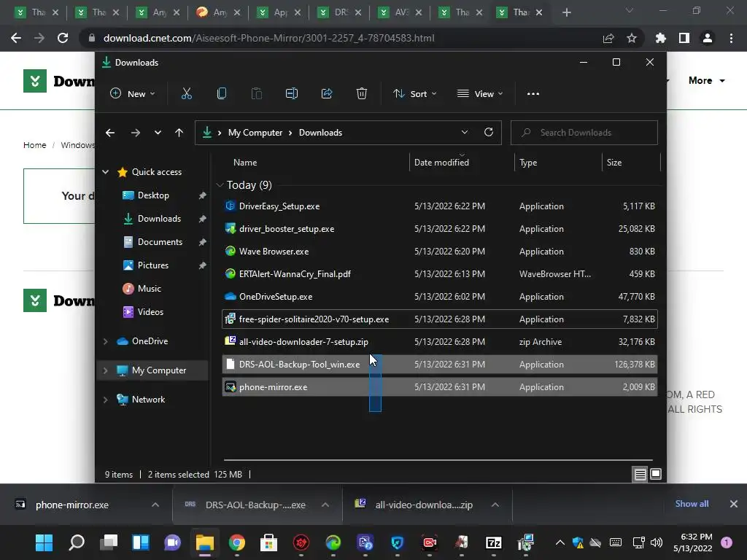Screen dimensions: 747x560
Task: Click the horizontal scrollbar in file list
Action: tap(438, 461)
